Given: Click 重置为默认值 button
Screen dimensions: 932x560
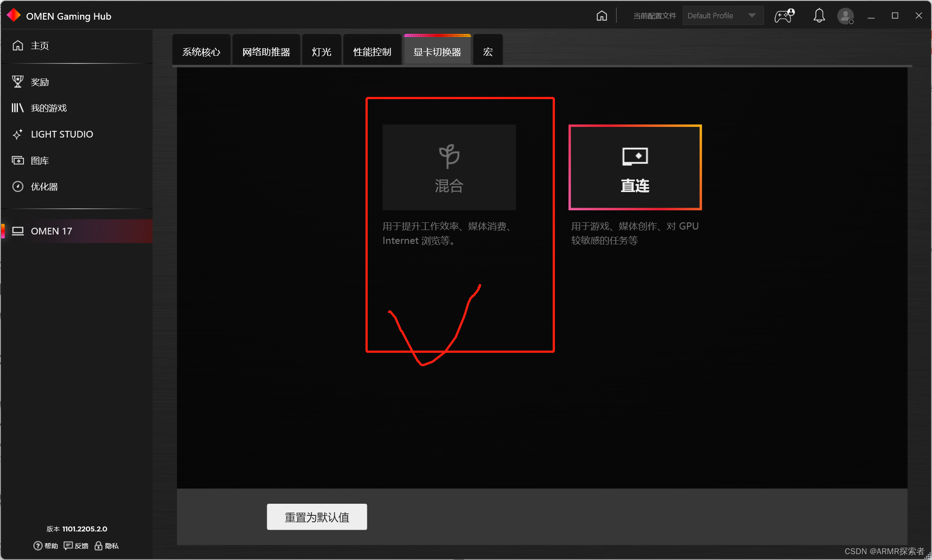Looking at the screenshot, I should pos(317,517).
